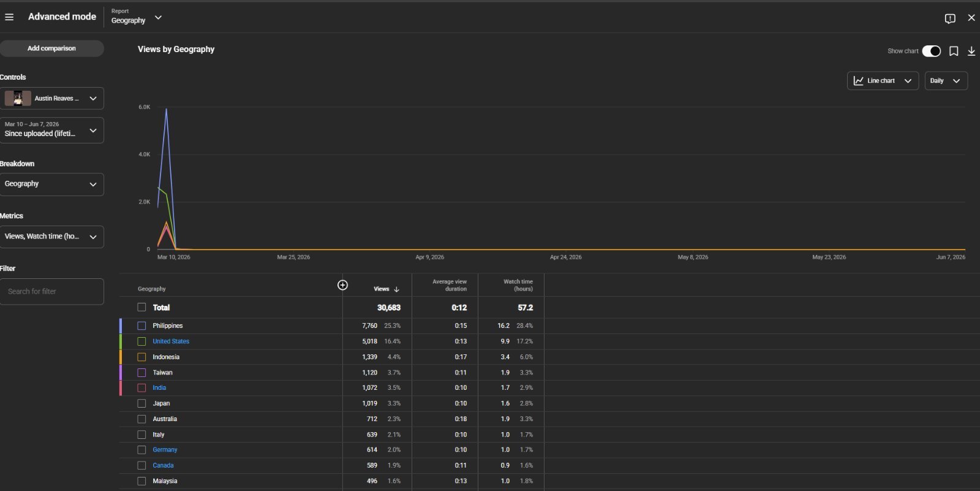Click the Watch time (hours) header
Image resolution: width=980 pixels, height=491 pixels.
[518, 285]
